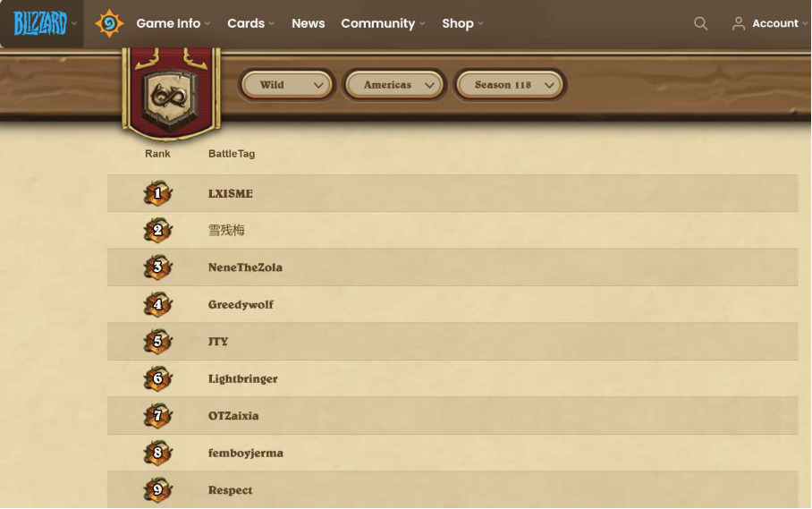
Task: Click the rank 1 badge icon
Action: (157, 193)
